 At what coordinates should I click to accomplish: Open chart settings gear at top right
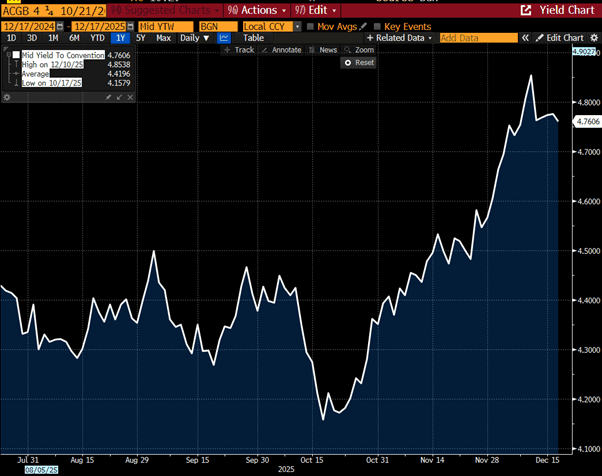coord(594,38)
